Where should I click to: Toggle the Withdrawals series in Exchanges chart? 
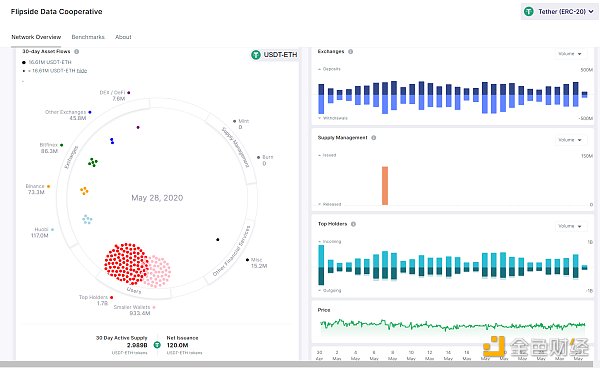(x=333, y=118)
